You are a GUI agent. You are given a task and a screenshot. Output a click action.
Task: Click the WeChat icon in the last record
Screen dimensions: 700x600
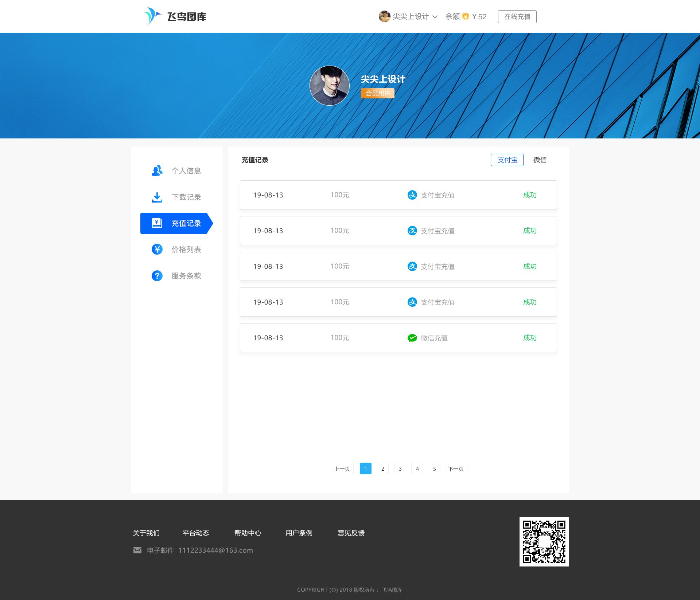(412, 338)
